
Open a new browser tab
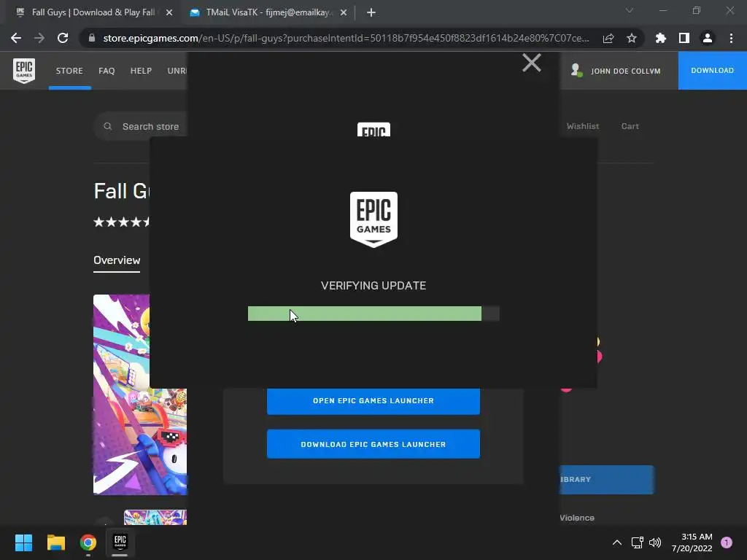pos(371,12)
